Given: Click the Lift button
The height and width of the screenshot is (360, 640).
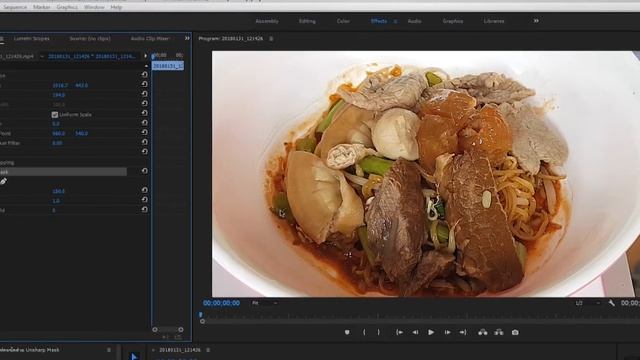Looking at the screenshot, I should pyautogui.click(x=482, y=332).
